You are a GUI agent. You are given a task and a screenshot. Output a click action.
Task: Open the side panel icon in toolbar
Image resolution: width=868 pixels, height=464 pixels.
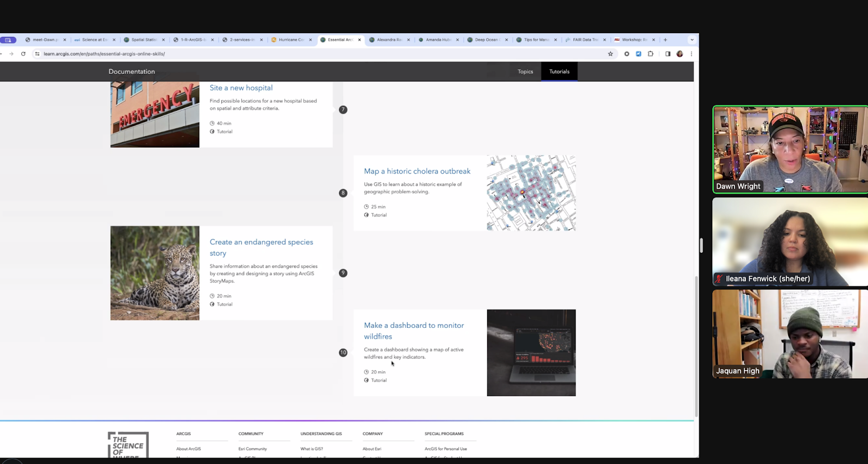pos(668,54)
